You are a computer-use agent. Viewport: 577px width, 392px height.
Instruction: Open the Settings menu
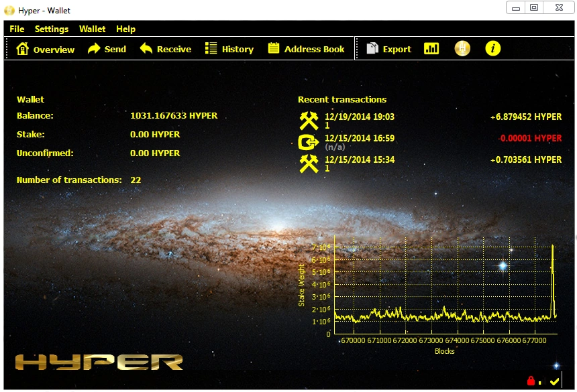52,29
